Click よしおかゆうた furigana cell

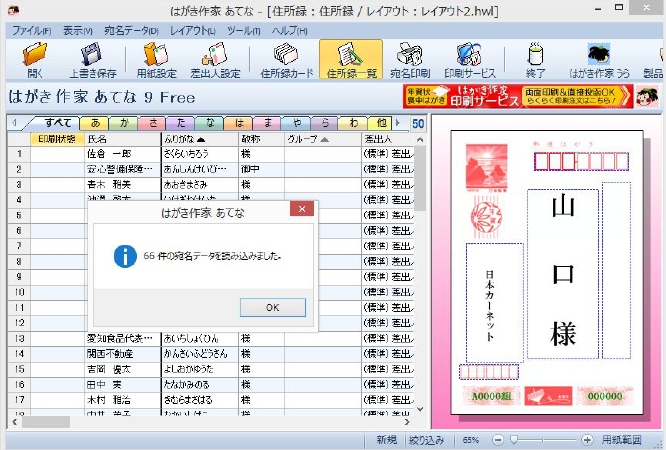tap(200, 369)
